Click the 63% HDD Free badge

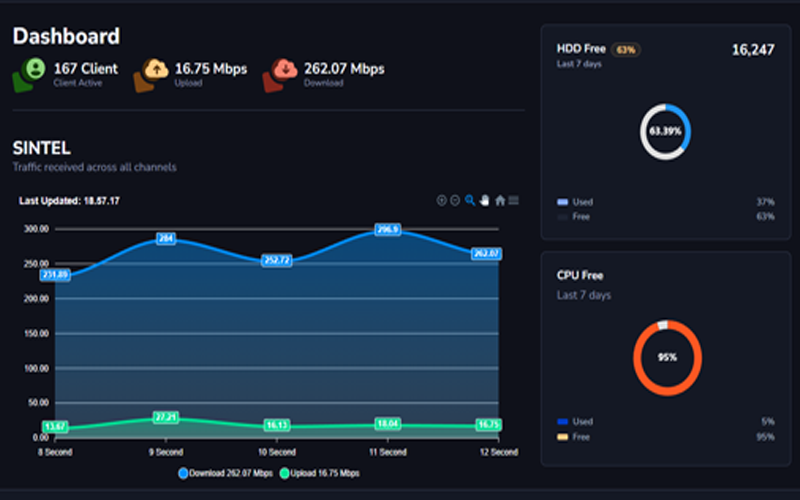(626, 49)
